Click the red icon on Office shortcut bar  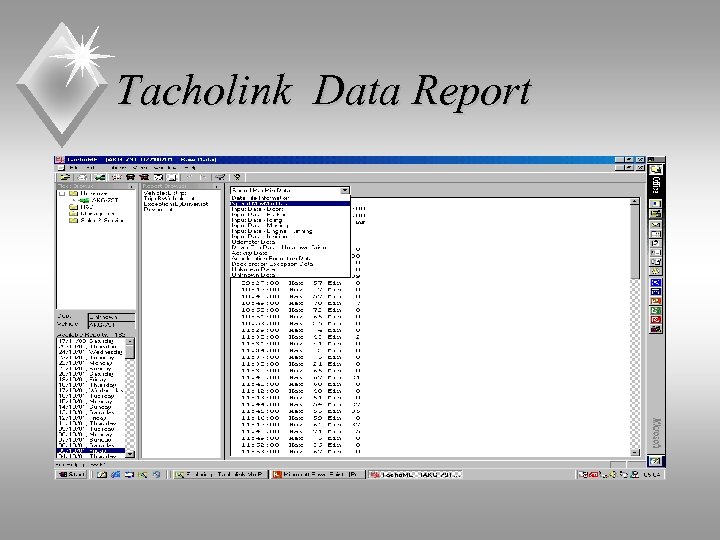pos(656,320)
